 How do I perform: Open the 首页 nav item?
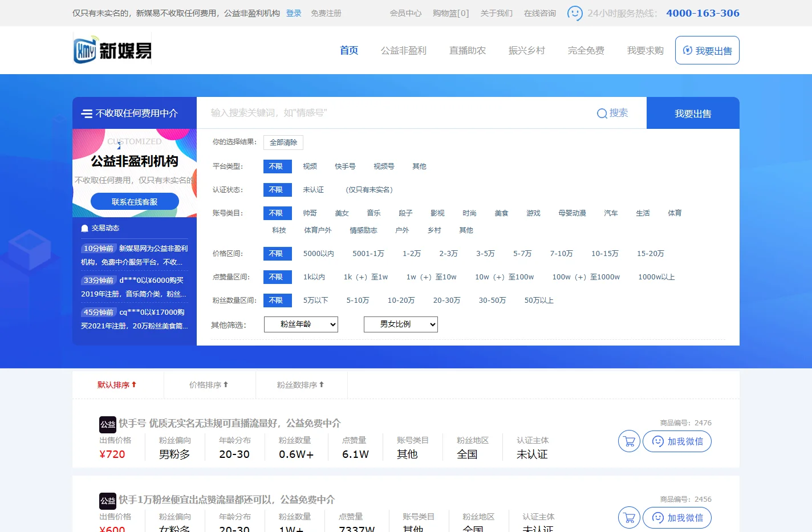click(x=349, y=50)
